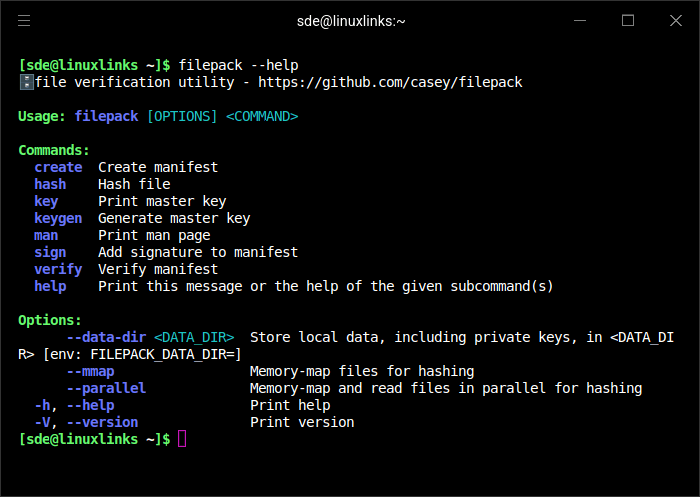Screen dimensions: 700x497
Task: Click the 'verify' command name
Action: point(58,269)
